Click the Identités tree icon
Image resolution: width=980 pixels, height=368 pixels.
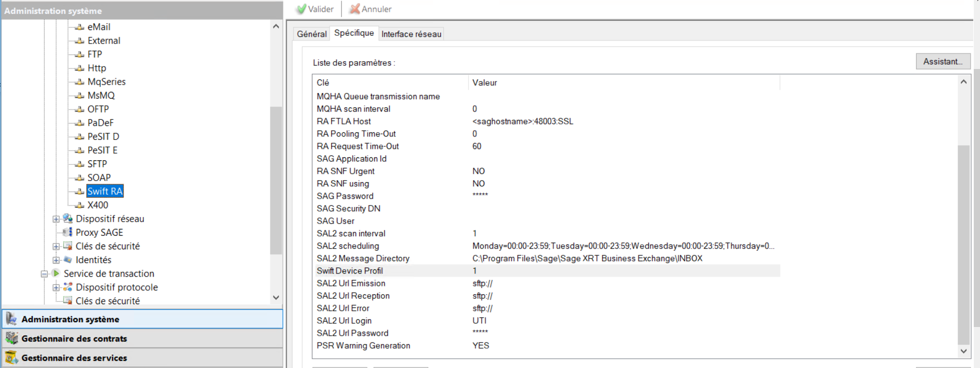(67, 260)
